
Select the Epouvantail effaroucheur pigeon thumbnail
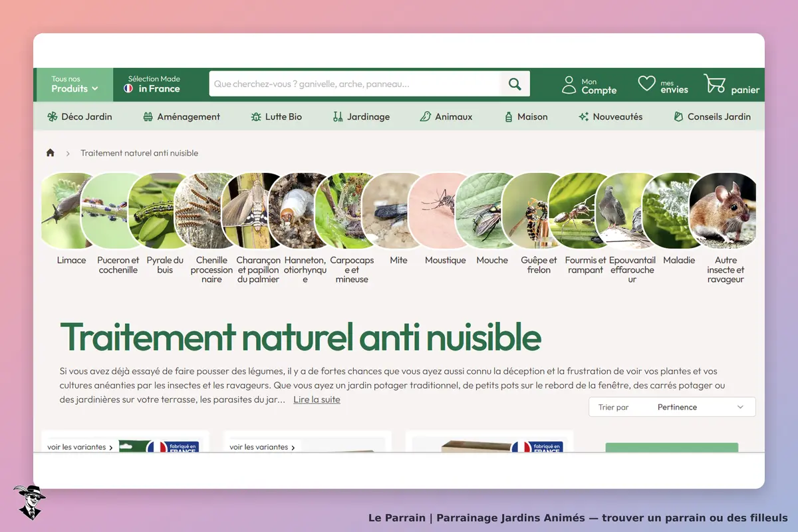click(x=623, y=211)
